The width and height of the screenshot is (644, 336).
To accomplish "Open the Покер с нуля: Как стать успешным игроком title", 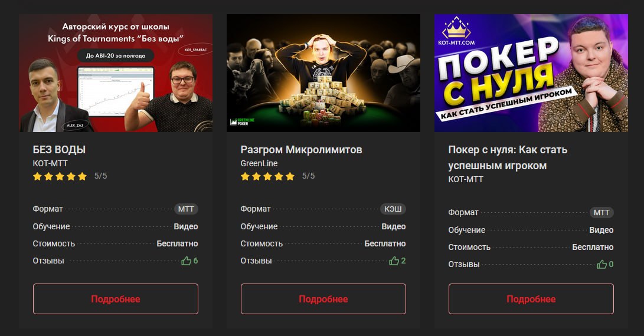I will point(508,157).
